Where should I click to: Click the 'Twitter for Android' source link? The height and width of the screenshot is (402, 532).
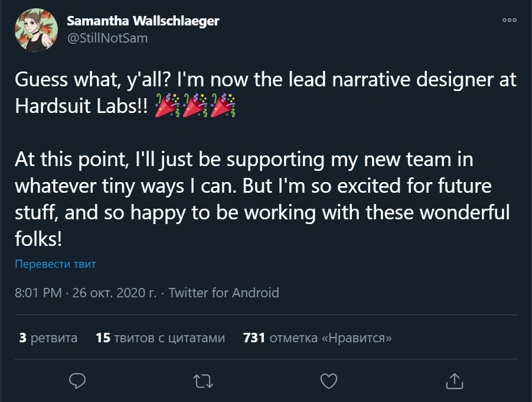tap(224, 293)
